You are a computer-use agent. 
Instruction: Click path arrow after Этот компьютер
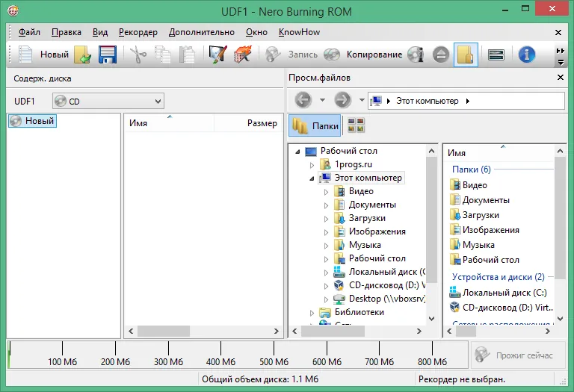[467, 101]
